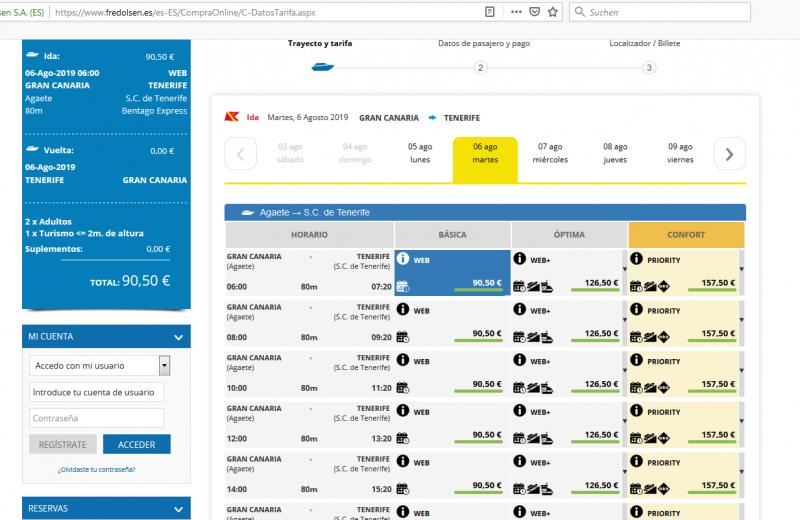
Task: Show info for 06:00 WEB fare
Action: coord(403,258)
